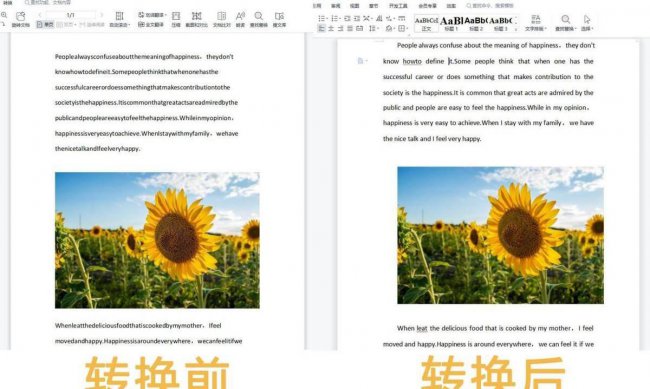Open the Efficiency tab in the right window

point(451,6)
